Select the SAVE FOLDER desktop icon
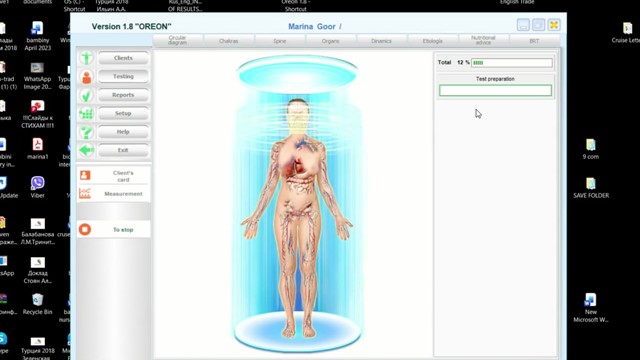Viewport: 640px width, 360px height. coord(591,188)
